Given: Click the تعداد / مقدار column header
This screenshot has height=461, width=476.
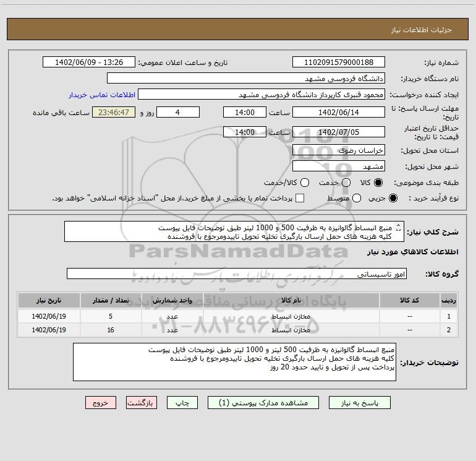Looking at the screenshot, I should [111, 300].
